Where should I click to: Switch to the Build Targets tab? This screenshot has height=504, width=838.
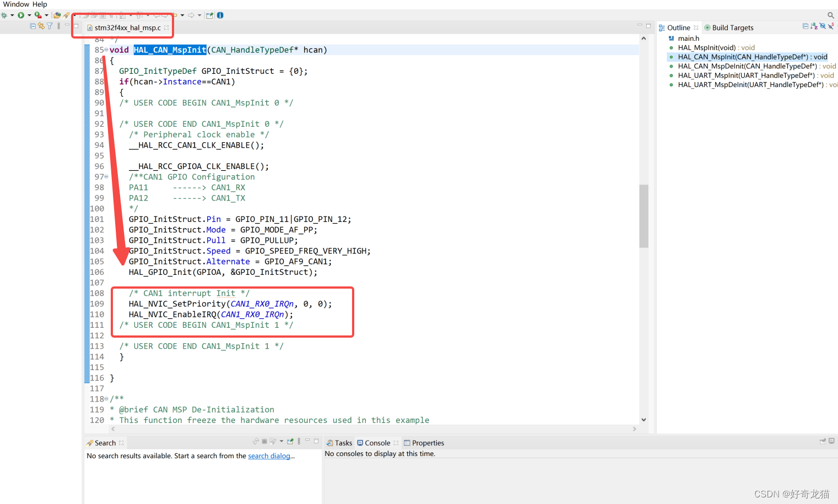728,28
